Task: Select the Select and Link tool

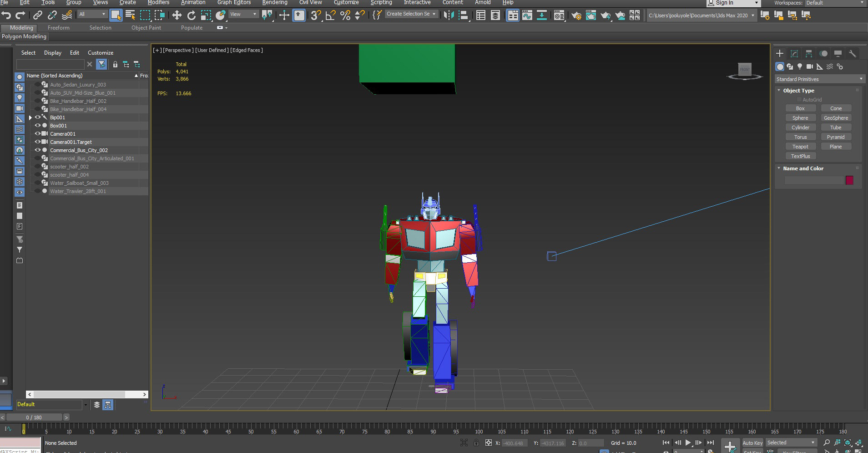Action: pos(38,15)
